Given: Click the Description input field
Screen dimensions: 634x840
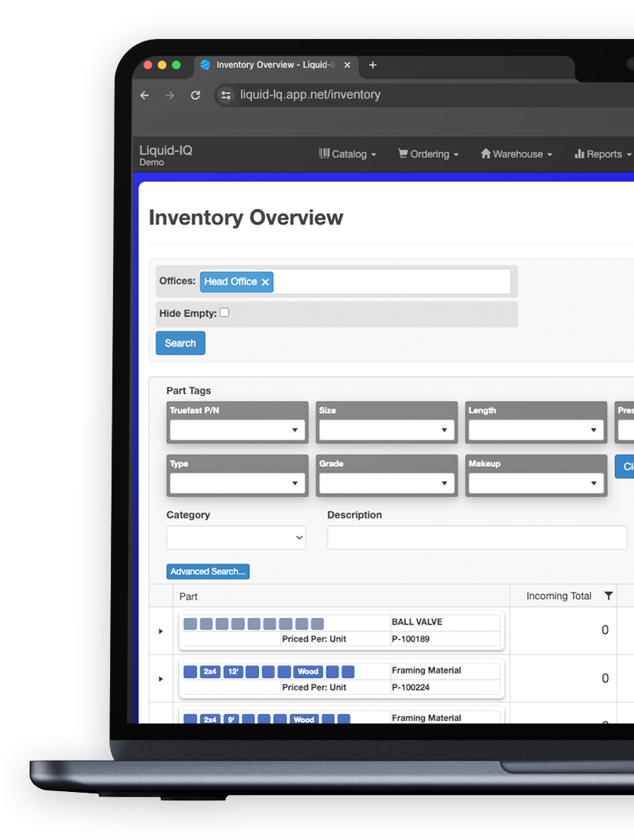Looking at the screenshot, I should 477,537.
